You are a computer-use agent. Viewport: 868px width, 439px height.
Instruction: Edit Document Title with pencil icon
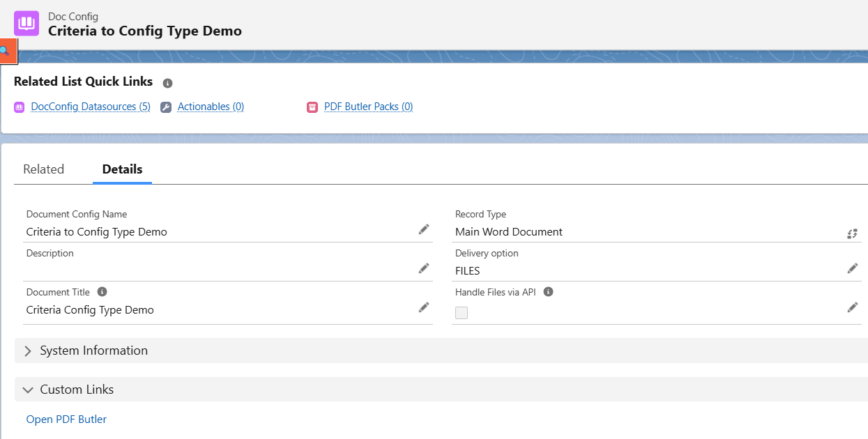pyautogui.click(x=424, y=307)
